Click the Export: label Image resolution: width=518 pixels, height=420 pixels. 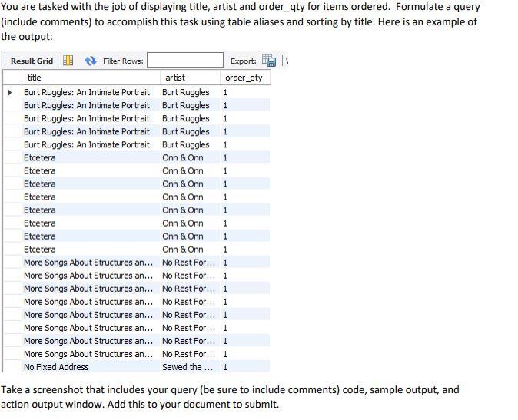point(244,61)
